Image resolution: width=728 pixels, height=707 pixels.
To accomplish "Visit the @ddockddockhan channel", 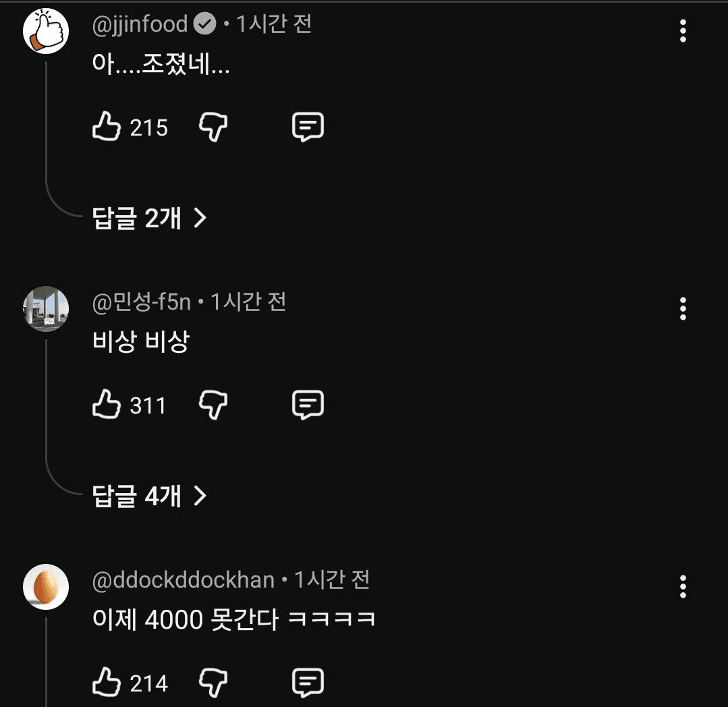I will click(x=183, y=579).
